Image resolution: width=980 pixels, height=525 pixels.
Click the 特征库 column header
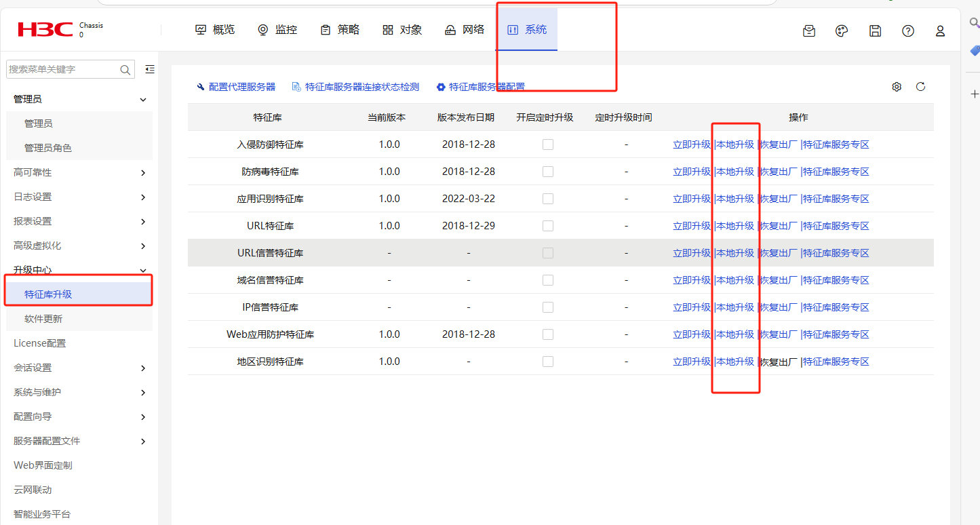267,117
